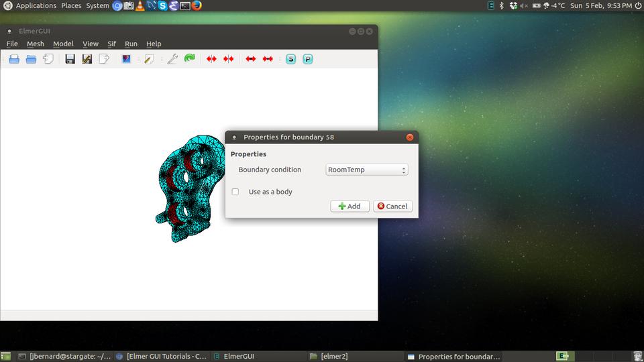Click the Bluetooth tray icon
The width and height of the screenshot is (644, 362).
(x=502, y=6)
